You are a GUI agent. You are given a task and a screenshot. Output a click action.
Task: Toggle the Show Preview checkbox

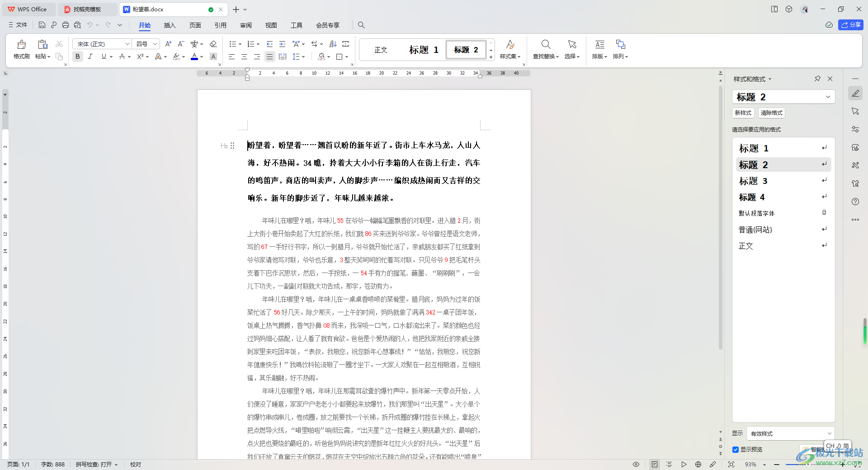[x=736, y=450]
